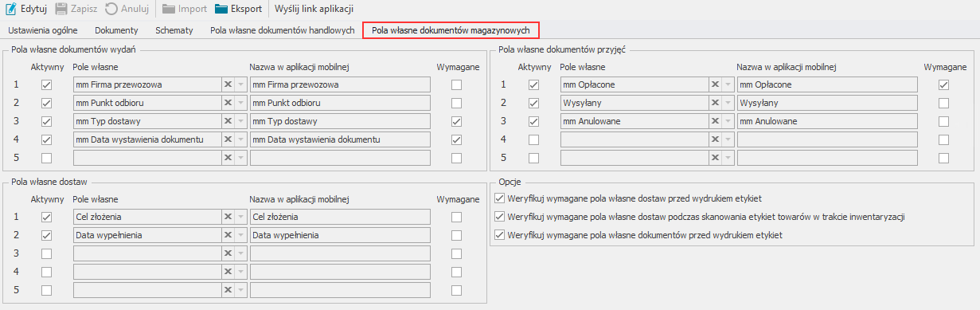Clear the 'Cel złożenia' field with X
This screenshot has height=310, width=980.
(228, 217)
